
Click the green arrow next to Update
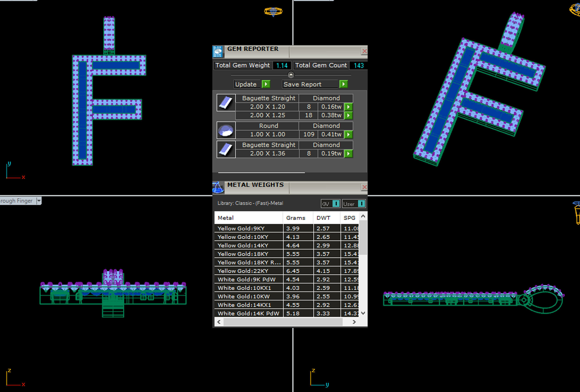[266, 84]
